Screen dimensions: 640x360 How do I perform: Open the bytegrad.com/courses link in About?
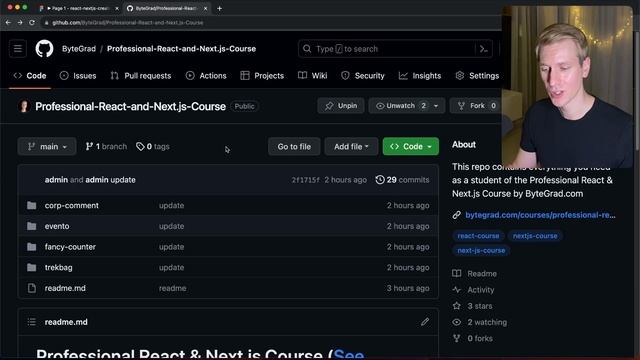pyautogui.click(x=540, y=215)
